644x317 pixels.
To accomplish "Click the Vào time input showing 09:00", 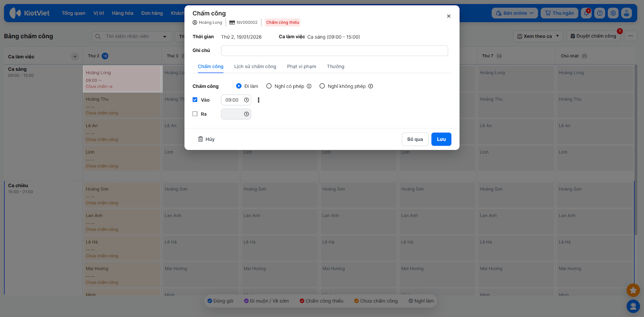I will (236, 100).
